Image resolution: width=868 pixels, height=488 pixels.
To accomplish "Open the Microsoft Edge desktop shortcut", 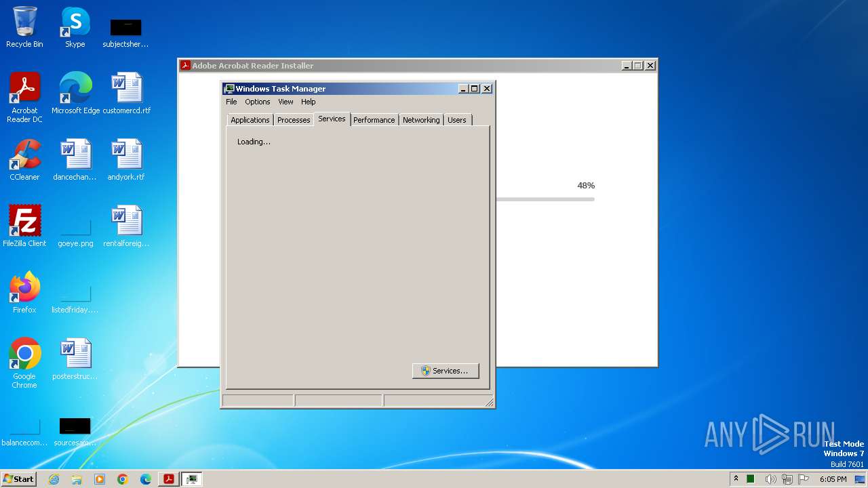I will point(75,94).
